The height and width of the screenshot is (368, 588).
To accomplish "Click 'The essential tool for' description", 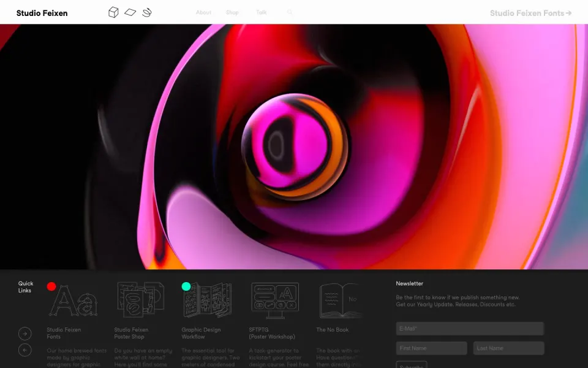I will pyautogui.click(x=210, y=358).
